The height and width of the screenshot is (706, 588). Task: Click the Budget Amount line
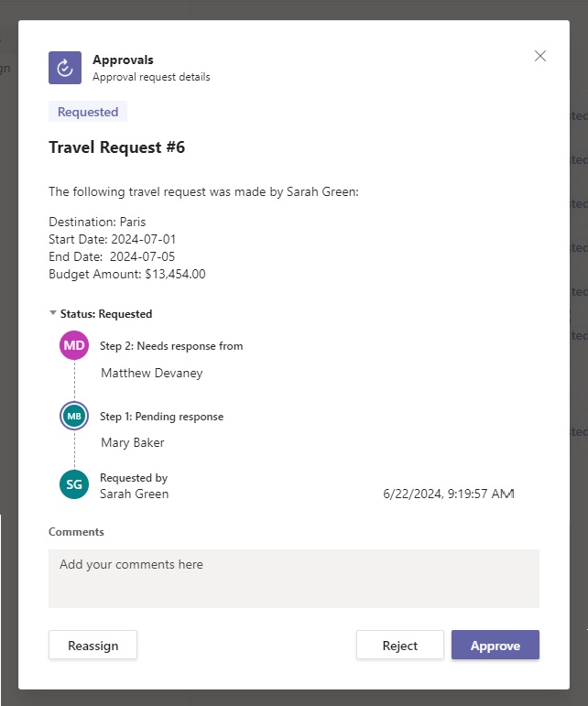(x=126, y=273)
